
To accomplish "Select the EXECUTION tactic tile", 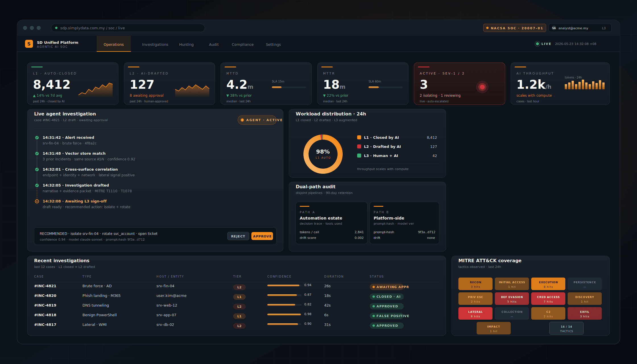I will point(548,284).
